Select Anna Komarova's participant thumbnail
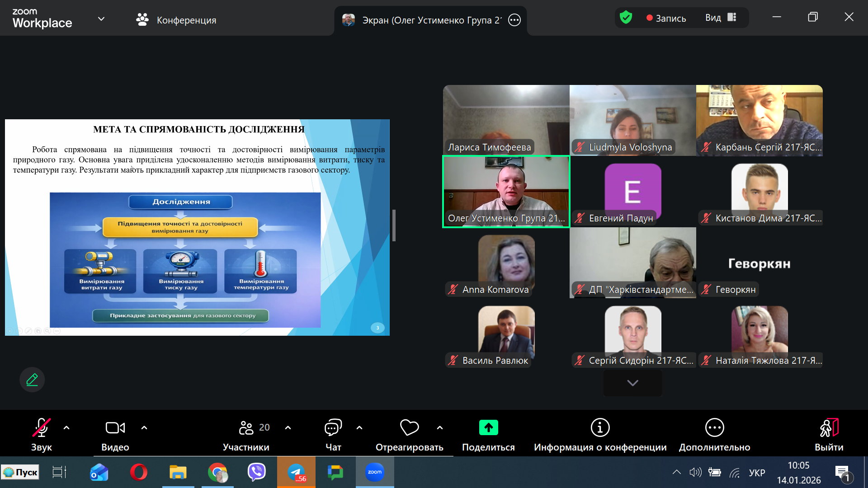Viewport: 868px width, 488px height. pyautogui.click(x=506, y=263)
